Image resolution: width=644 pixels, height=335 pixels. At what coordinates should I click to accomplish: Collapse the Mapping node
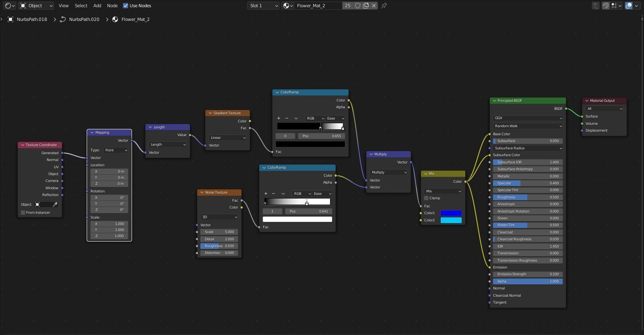click(x=92, y=132)
